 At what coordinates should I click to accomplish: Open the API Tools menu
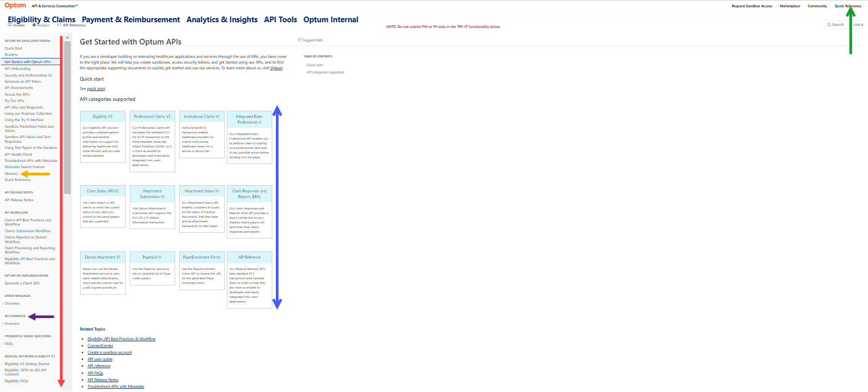tap(281, 20)
